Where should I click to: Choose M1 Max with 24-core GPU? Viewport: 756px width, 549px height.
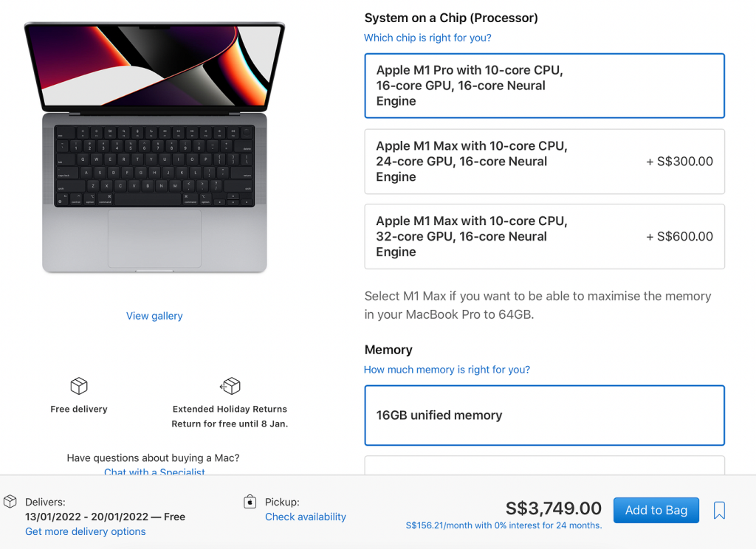(544, 162)
